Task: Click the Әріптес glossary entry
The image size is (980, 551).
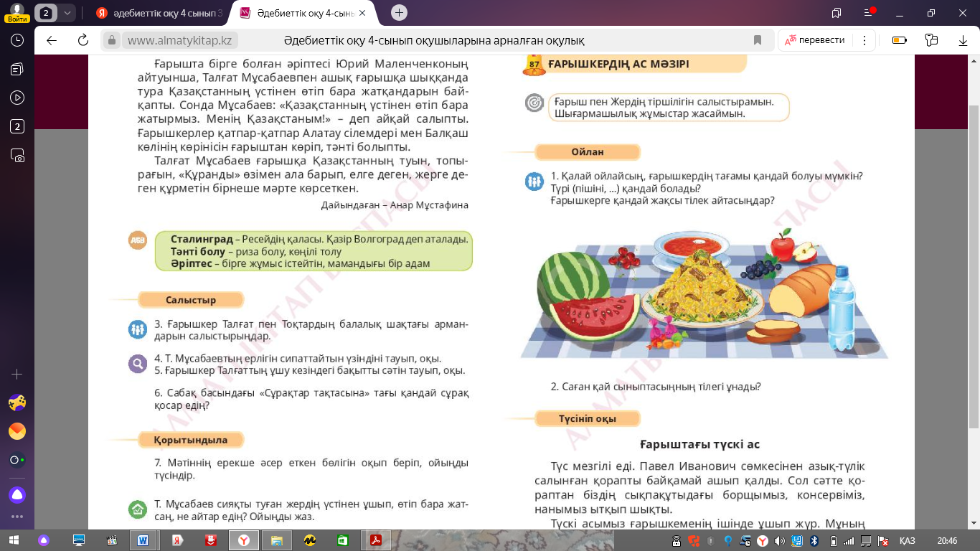Action: point(300,263)
